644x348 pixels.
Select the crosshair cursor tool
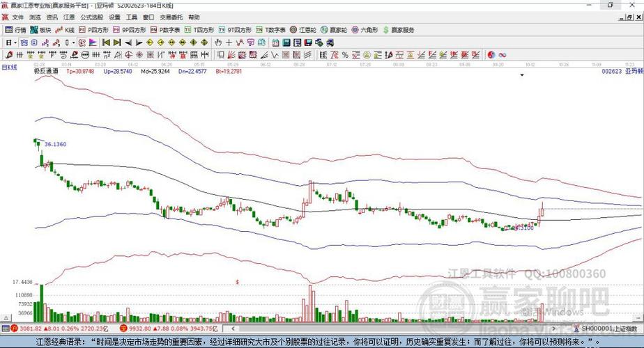pos(229,42)
